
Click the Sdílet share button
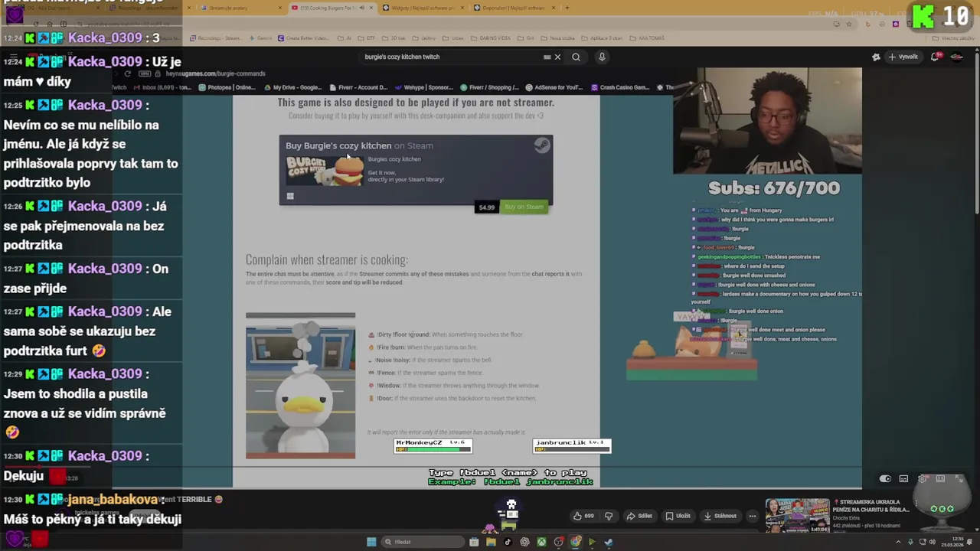[639, 516]
